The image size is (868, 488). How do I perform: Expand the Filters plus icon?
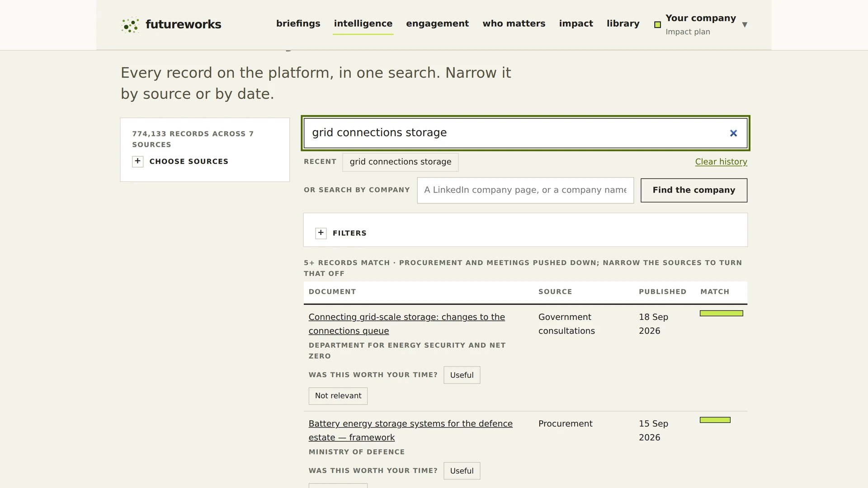pyautogui.click(x=321, y=233)
